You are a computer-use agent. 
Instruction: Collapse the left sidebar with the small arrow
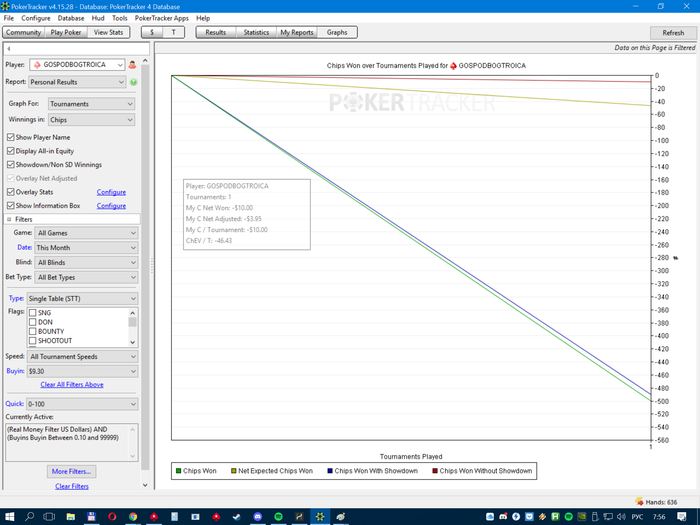pyautogui.click(x=8, y=48)
